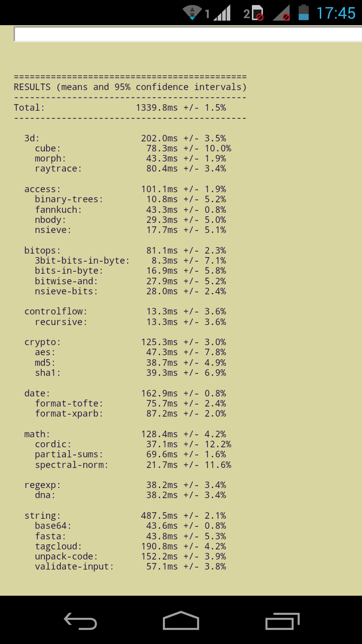362x644 pixels.
Task: Select the 3d category result row
Action: coord(125,138)
